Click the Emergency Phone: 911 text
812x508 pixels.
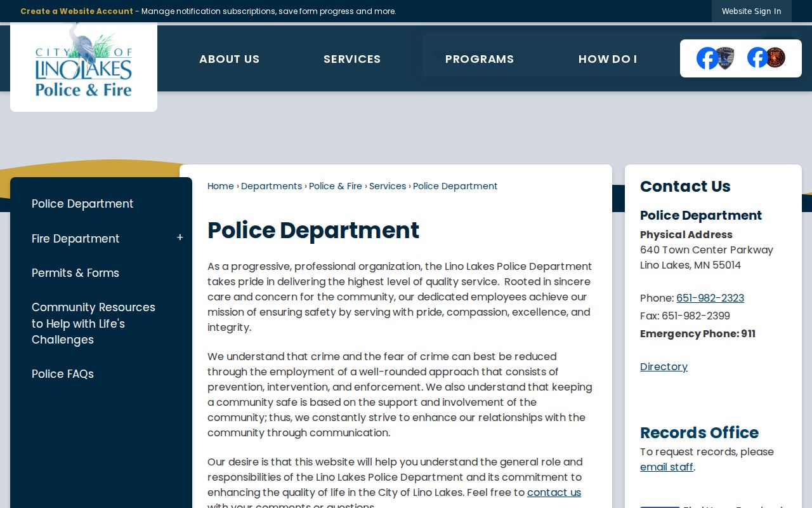click(698, 333)
